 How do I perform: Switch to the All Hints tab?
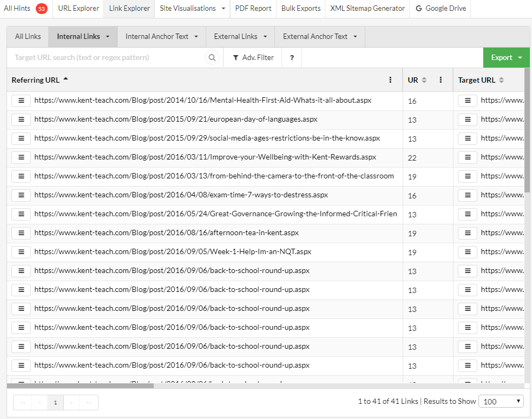pos(26,9)
